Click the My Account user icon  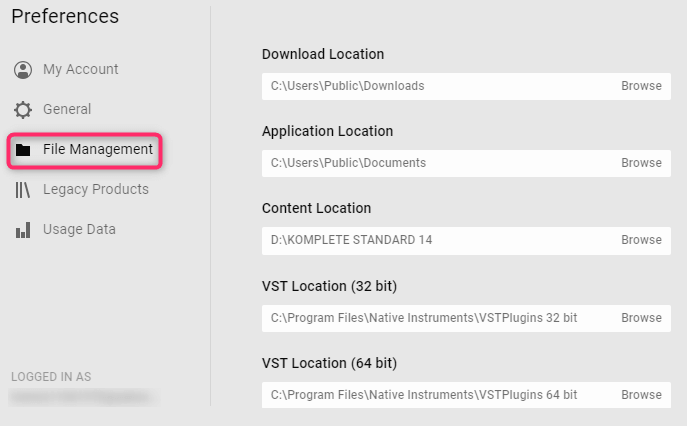[x=23, y=70]
